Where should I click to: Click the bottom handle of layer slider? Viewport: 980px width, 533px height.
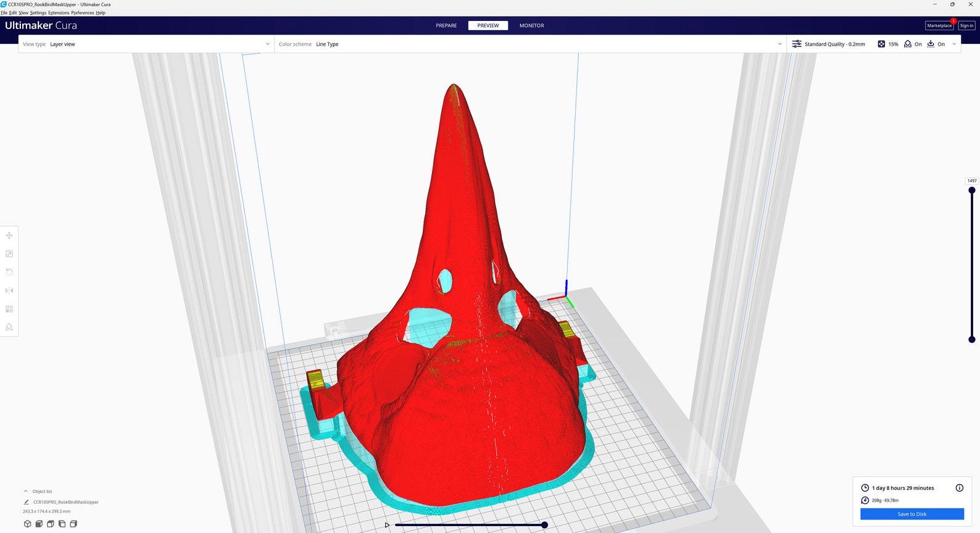point(972,340)
